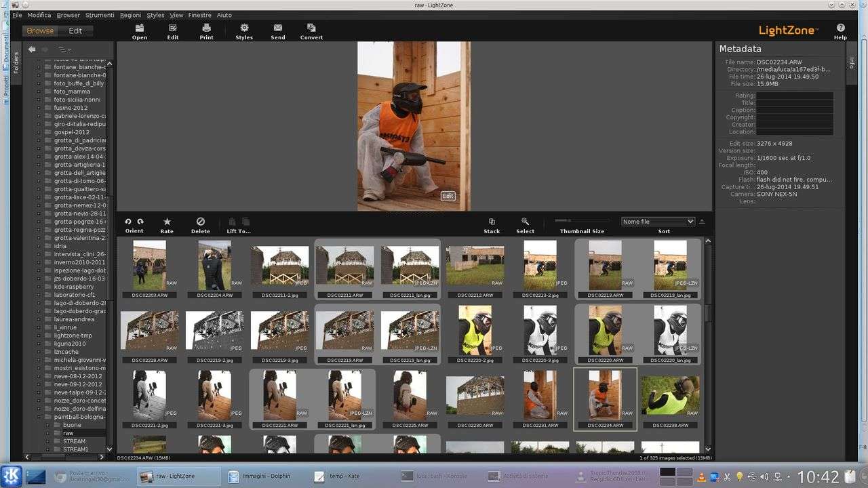Adjust the Thumbnail Size slider
Viewport: 868px width, 488px height.
click(568, 221)
